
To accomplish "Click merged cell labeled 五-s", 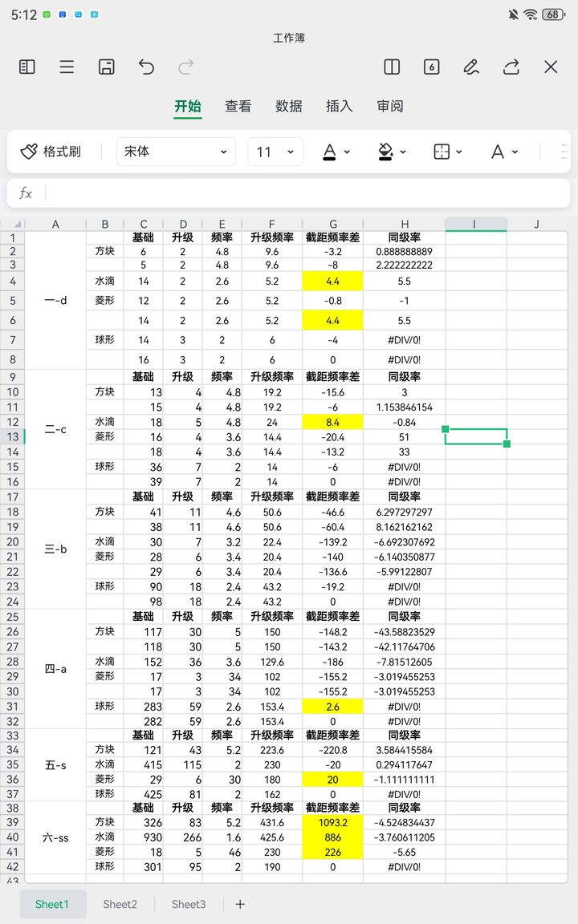I will [x=55, y=765].
